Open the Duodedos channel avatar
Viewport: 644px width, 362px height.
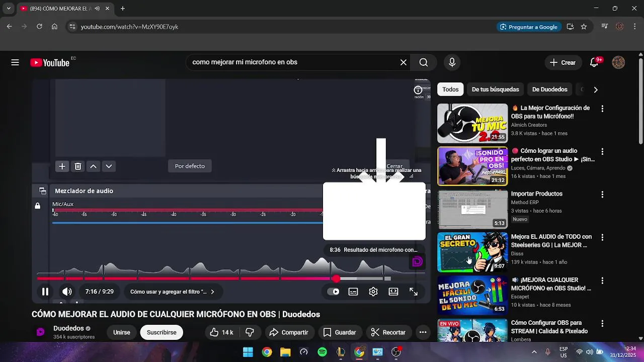41,332
